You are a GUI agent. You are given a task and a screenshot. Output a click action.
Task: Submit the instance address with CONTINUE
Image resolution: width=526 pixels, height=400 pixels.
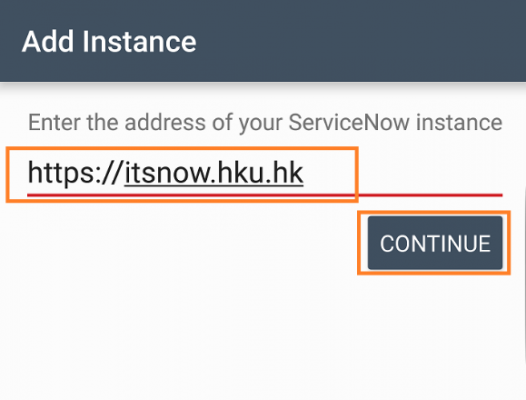pos(435,243)
